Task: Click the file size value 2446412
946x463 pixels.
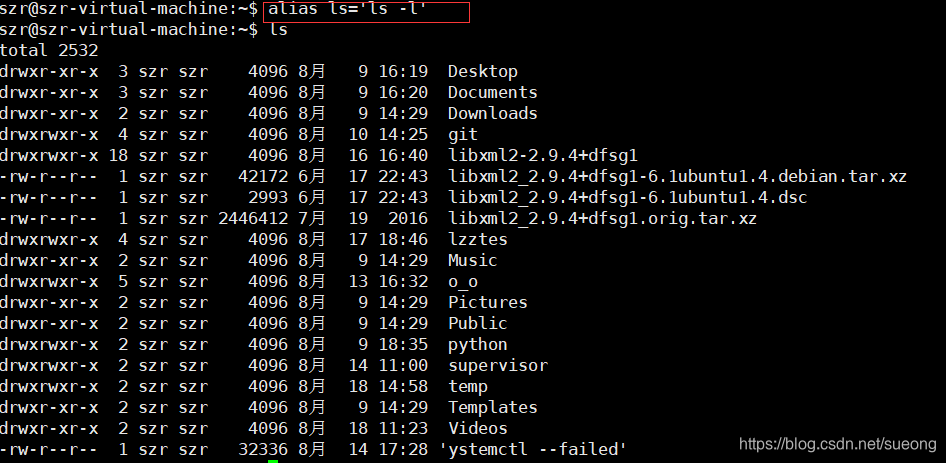Action: [x=253, y=219]
